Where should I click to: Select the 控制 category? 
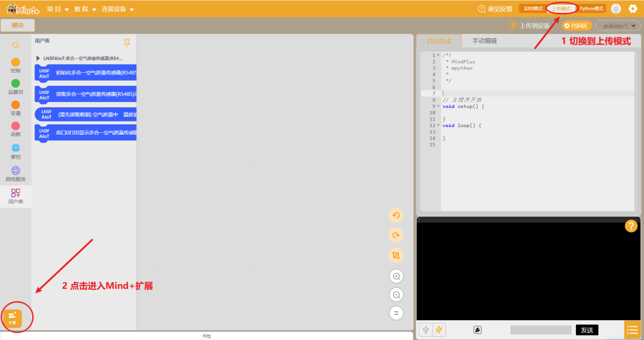point(16,66)
